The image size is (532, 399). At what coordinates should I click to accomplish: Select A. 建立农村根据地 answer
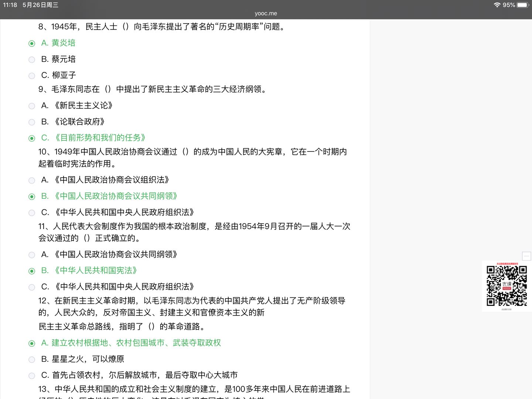coord(32,343)
